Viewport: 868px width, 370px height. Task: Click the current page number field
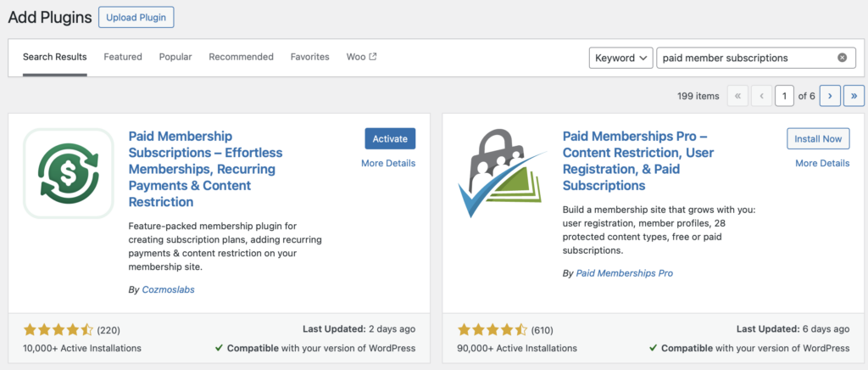(x=784, y=96)
